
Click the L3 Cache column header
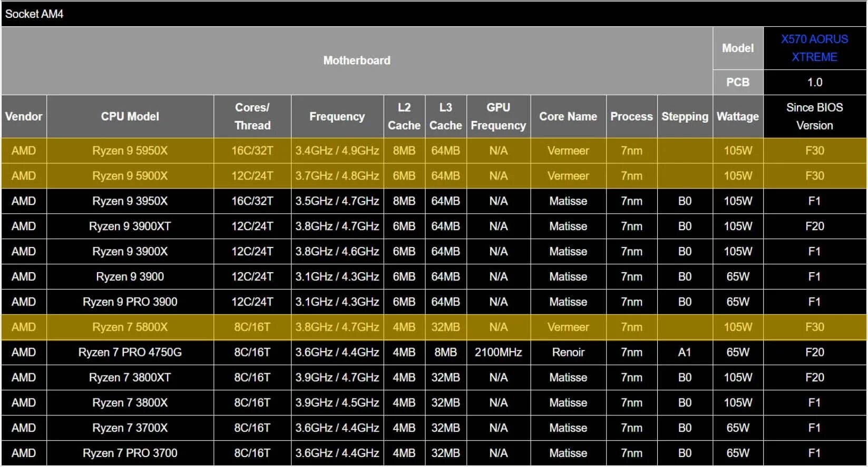[x=446, y=116]
